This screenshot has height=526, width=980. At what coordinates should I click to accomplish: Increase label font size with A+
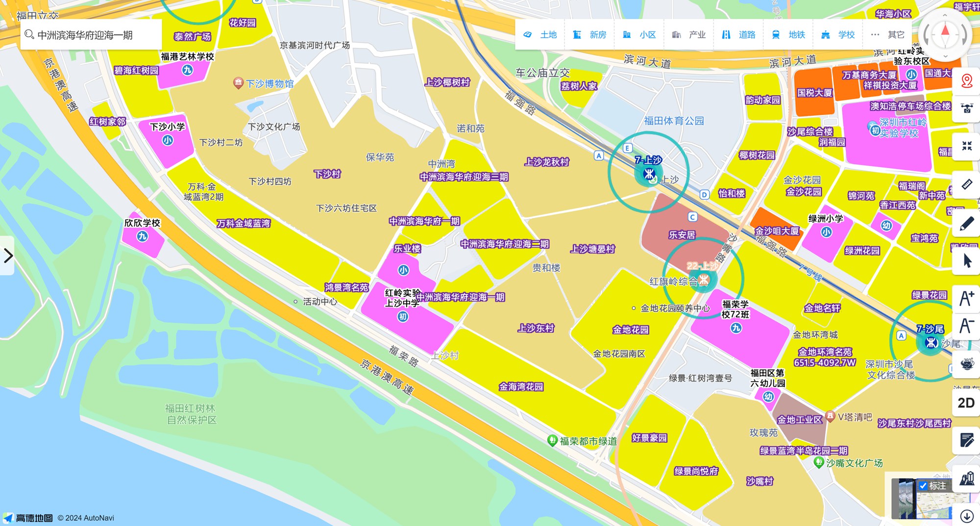tap(966, 298)
